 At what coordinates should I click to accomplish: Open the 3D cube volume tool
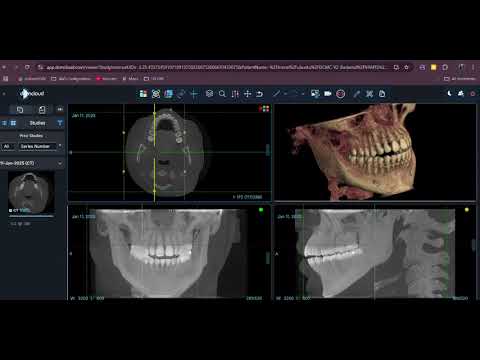pyautogui.click(x=209, y=94)
